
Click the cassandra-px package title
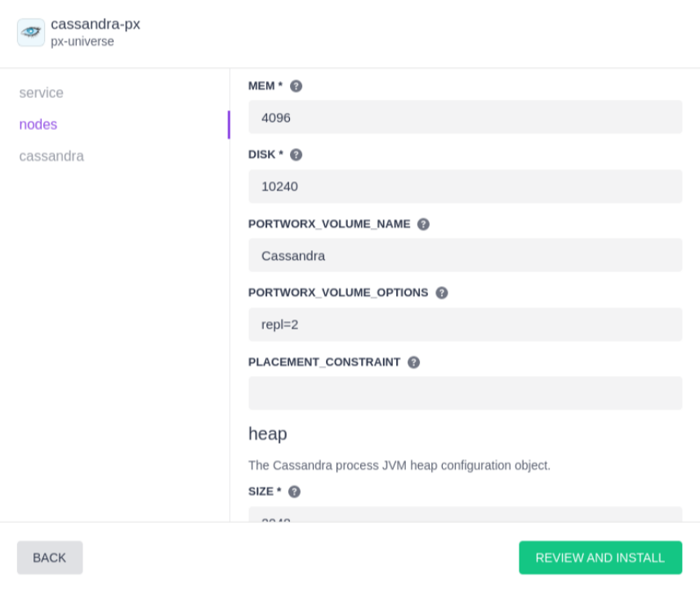96,24
